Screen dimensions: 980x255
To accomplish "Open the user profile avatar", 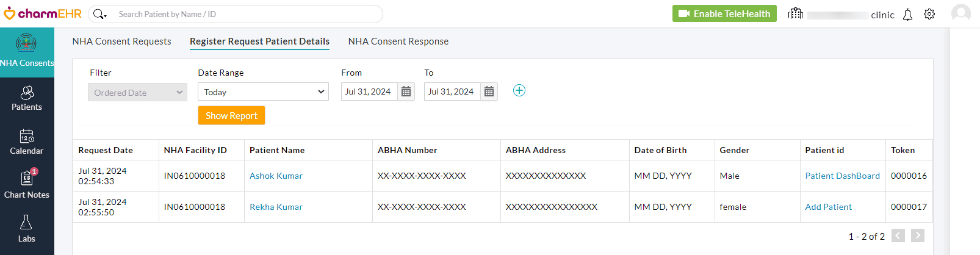I will (x=961, y=13).
